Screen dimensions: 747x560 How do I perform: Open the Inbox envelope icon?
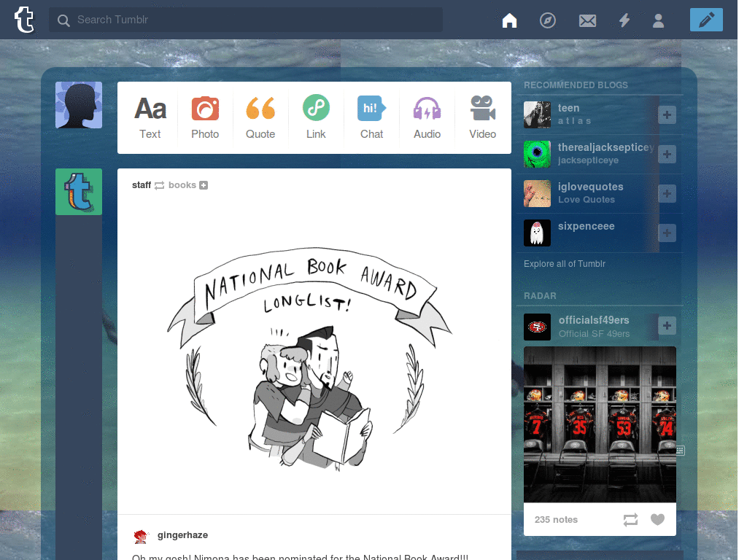[587, 20]
